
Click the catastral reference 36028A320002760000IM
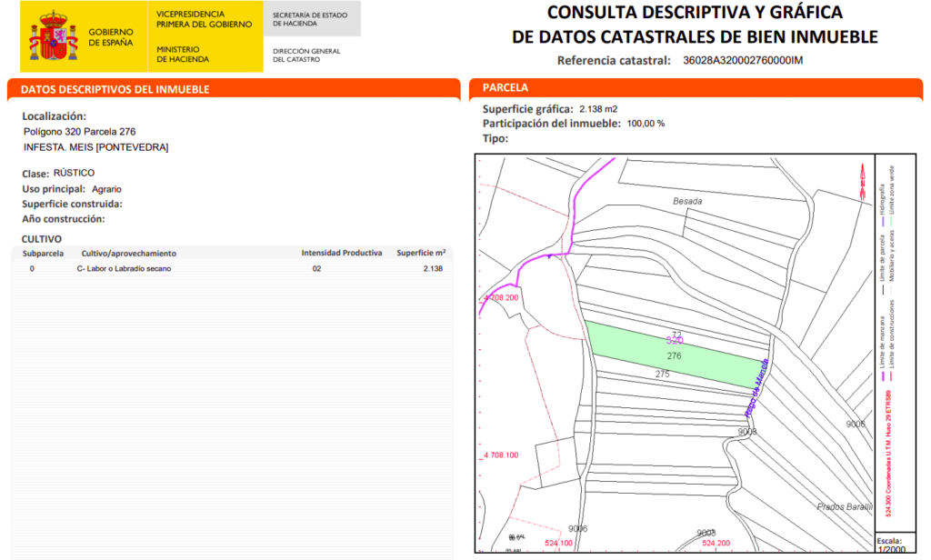[743, 61]
